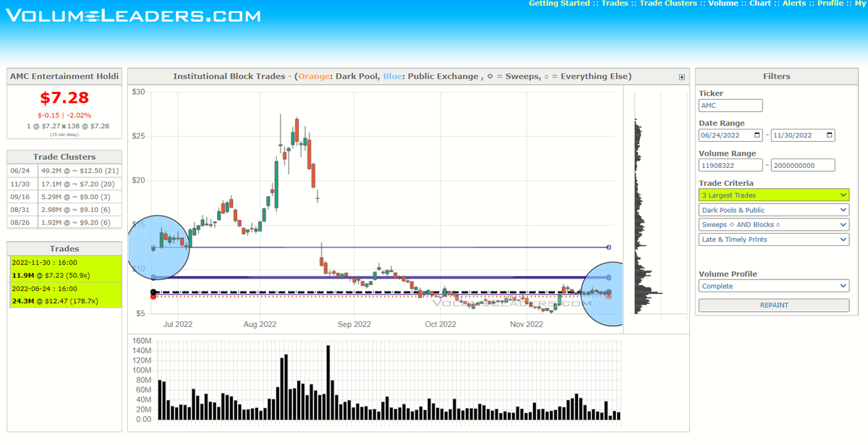This screenshot has width=868, height=445.
Task: Open the Dark Pools & Public dropdown
Action: (774, 210)
